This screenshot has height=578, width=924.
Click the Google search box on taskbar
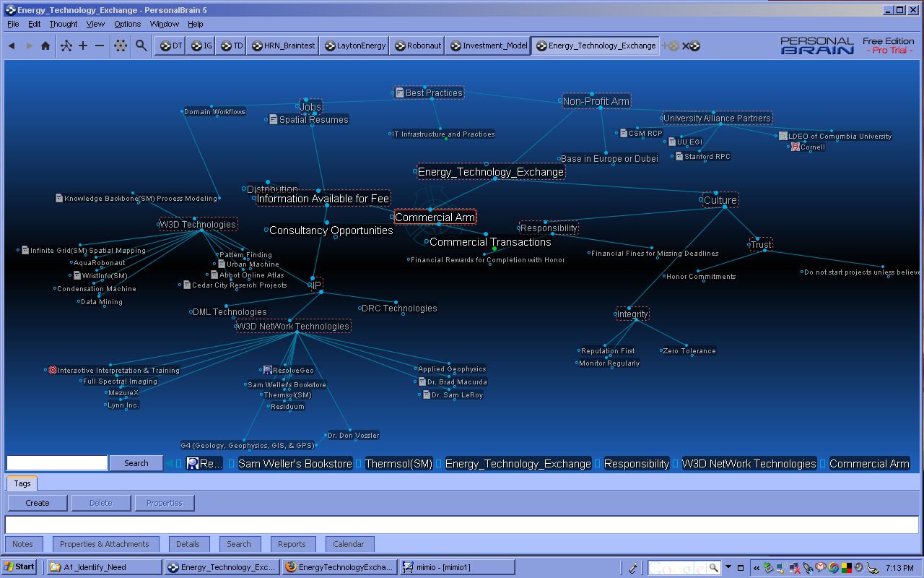(x=684, y=567)
